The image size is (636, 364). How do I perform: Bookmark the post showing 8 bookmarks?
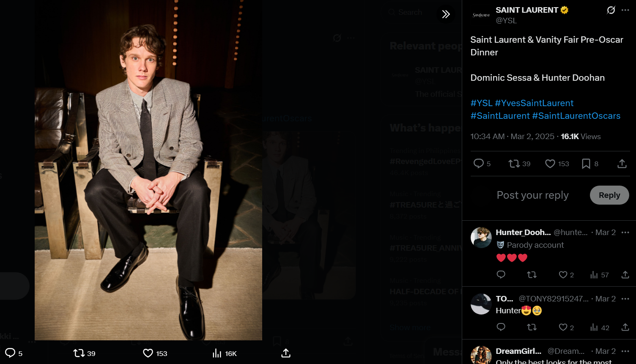(586, 164)
